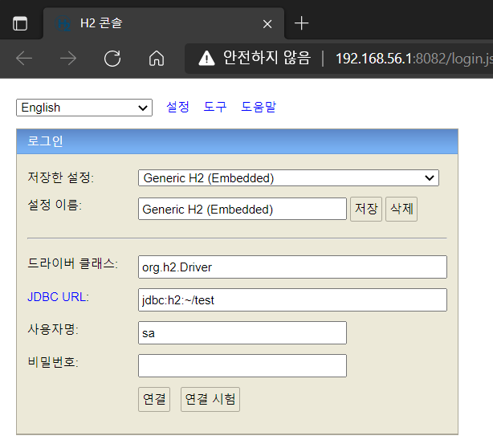Image resolution: width=493 pixels, height=448 pixels.
Task: Click the 저장한 설정 label
Action: point(61,177)
